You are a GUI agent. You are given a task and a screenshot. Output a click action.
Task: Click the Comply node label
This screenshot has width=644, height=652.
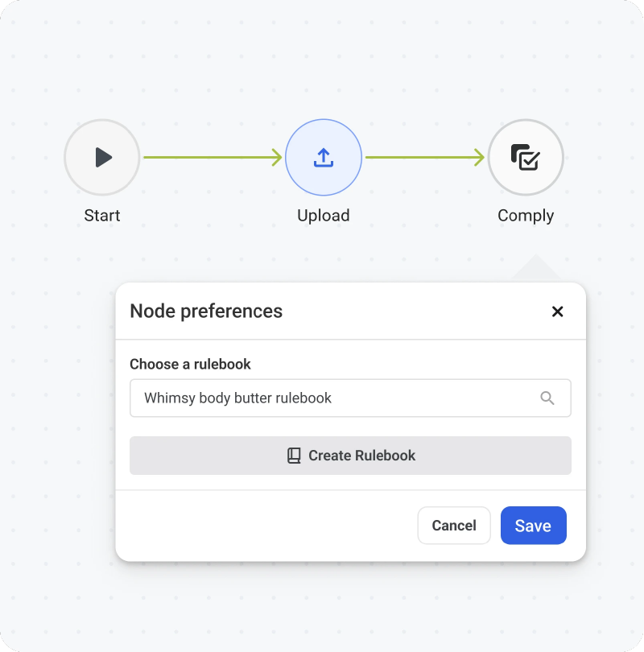tap(526, 216)
